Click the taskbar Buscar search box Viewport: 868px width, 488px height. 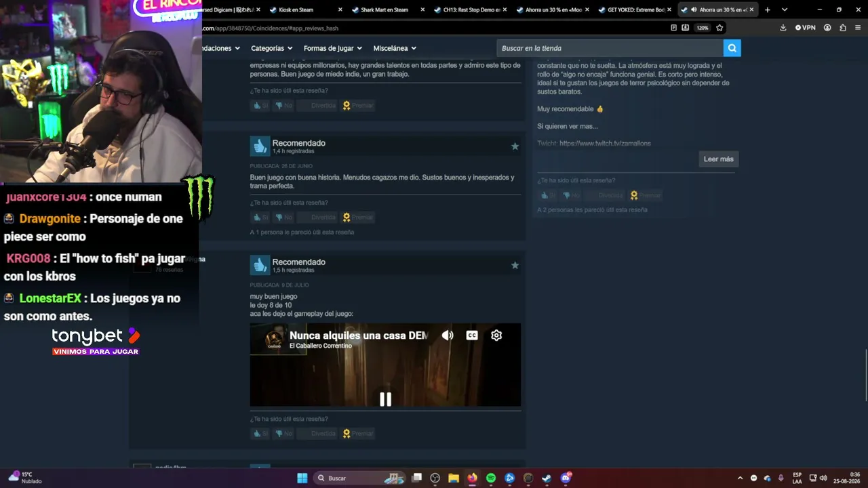click(x=360, y=478)
